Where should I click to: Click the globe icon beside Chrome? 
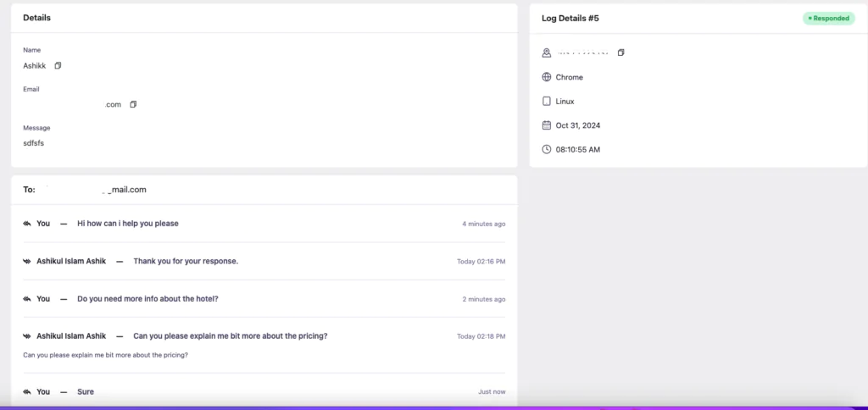(547, 77)
